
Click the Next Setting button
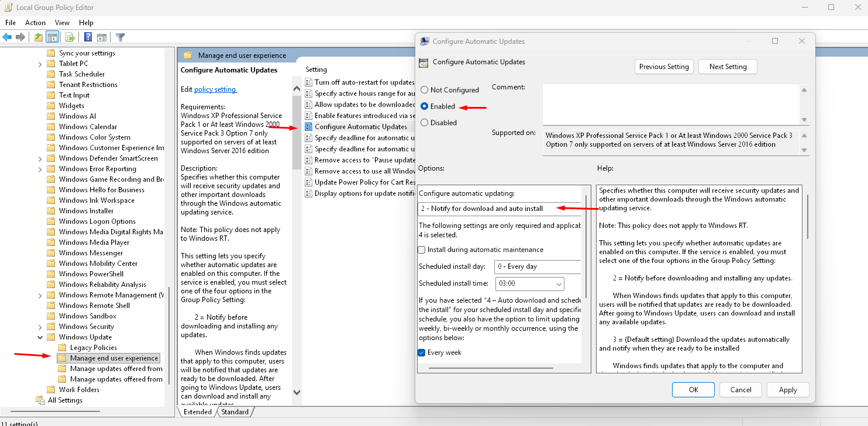(728, 67)
